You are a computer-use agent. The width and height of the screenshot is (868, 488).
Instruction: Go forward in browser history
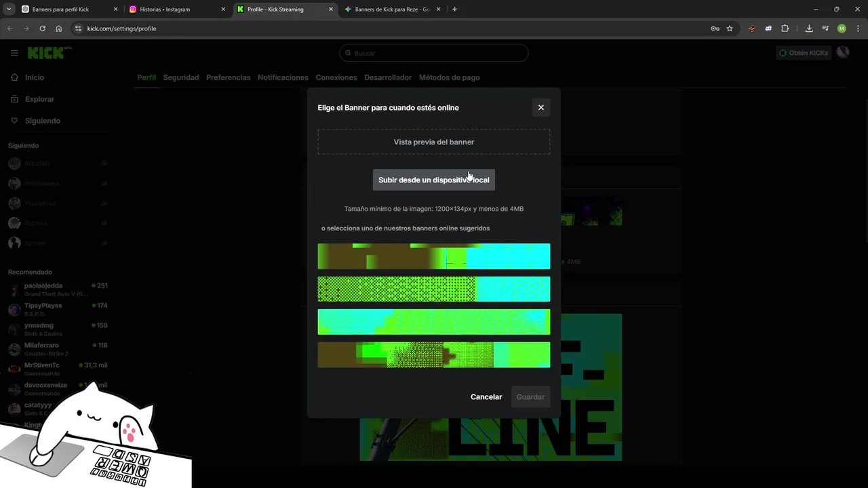coord(26,28)
